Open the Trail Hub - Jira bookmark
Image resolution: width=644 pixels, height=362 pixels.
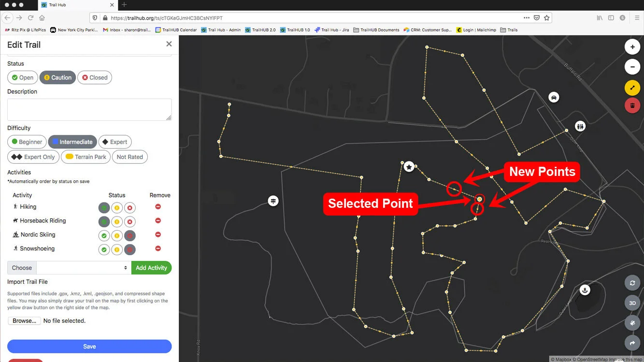coord(332,30)
